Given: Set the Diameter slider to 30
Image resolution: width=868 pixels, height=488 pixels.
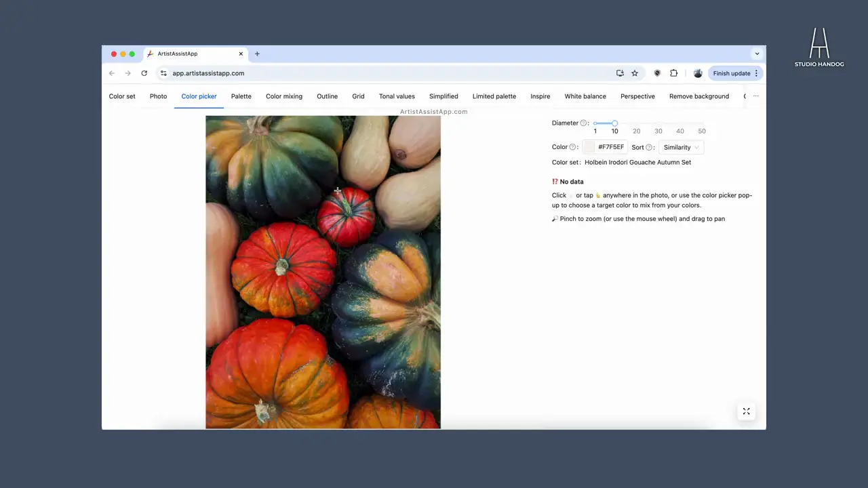Looking at the screenshot, I should 658,123.
